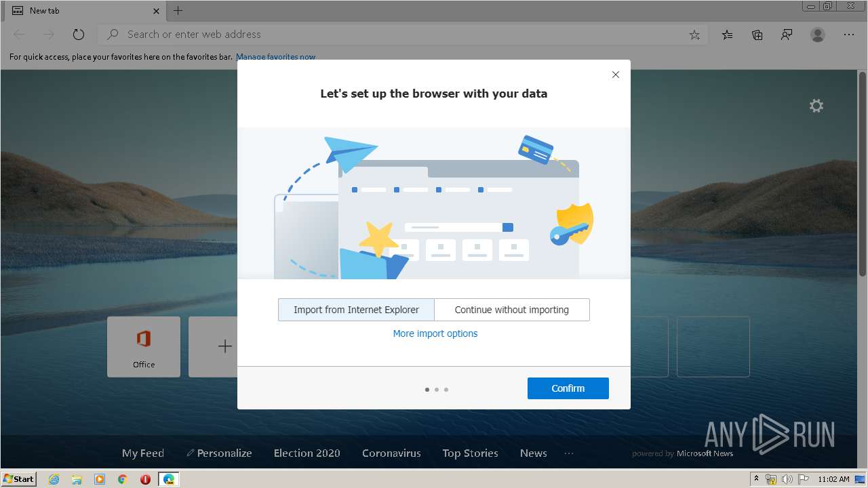Open Chrome from the taskbar

[123, 479]
